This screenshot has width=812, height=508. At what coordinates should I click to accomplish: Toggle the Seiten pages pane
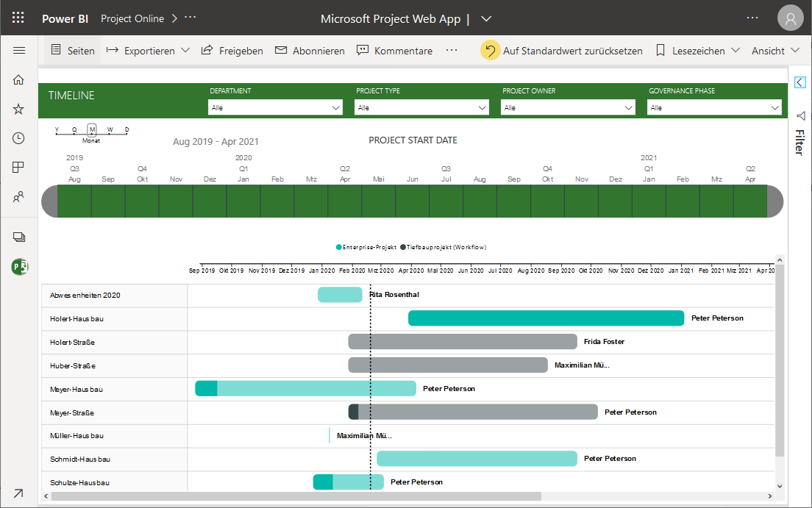click(73, 50)
